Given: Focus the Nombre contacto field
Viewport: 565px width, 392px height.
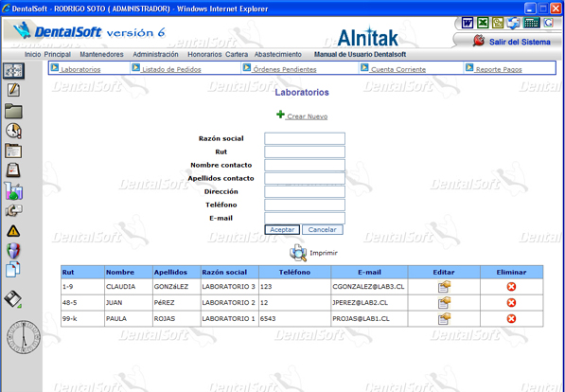Looking at the screenshot, I should (x=305, y=165).
